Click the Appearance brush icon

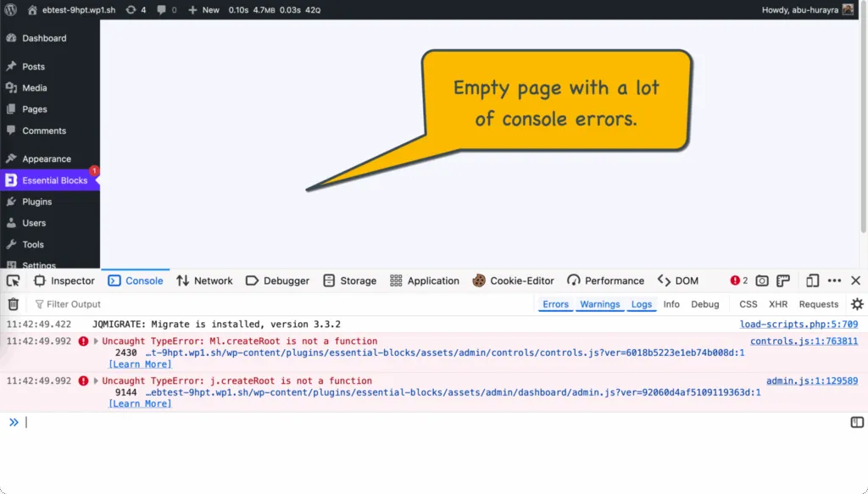11,158
